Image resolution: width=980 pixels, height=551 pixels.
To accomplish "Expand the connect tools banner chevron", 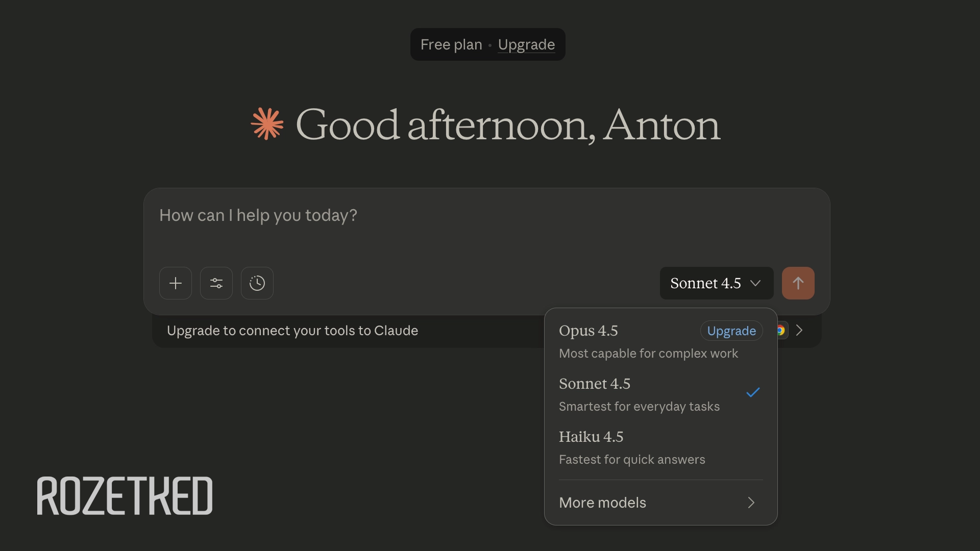I will [800, 331].
